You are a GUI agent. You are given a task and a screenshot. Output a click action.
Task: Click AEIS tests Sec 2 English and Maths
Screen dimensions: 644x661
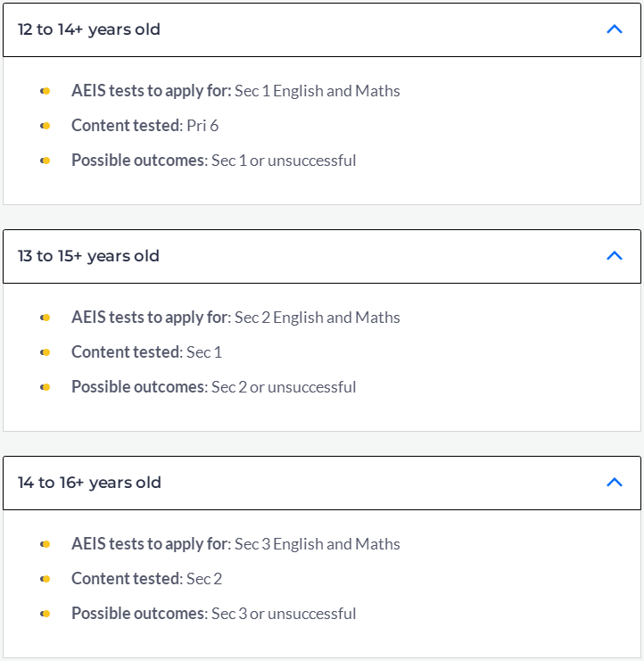point(235,318)
